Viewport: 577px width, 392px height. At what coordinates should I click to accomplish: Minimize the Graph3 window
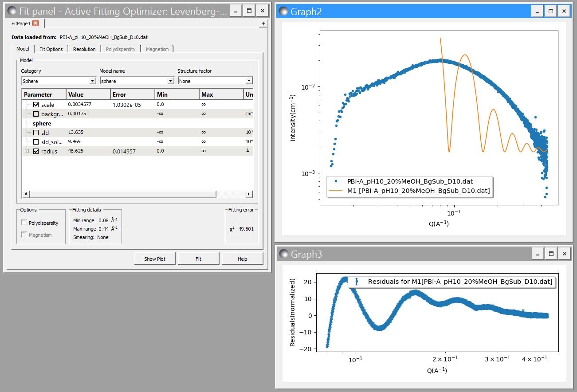pos(538,254)
